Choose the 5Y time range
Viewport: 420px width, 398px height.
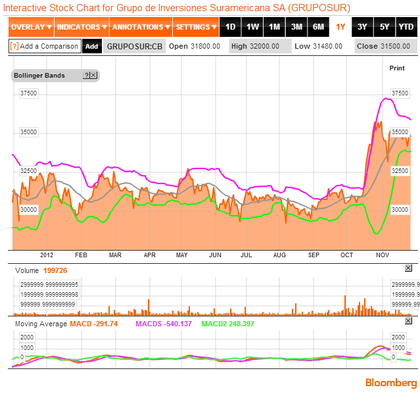[x=384, y=27]
